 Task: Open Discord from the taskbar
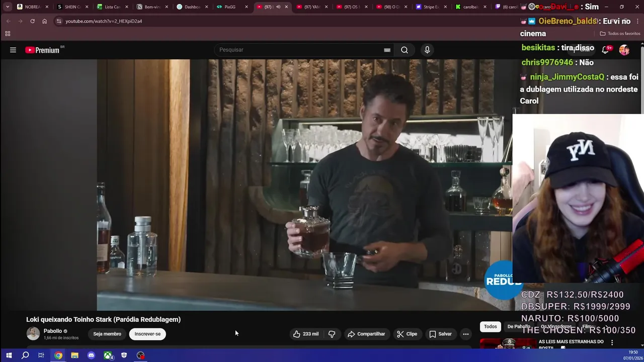click(91, 355)
